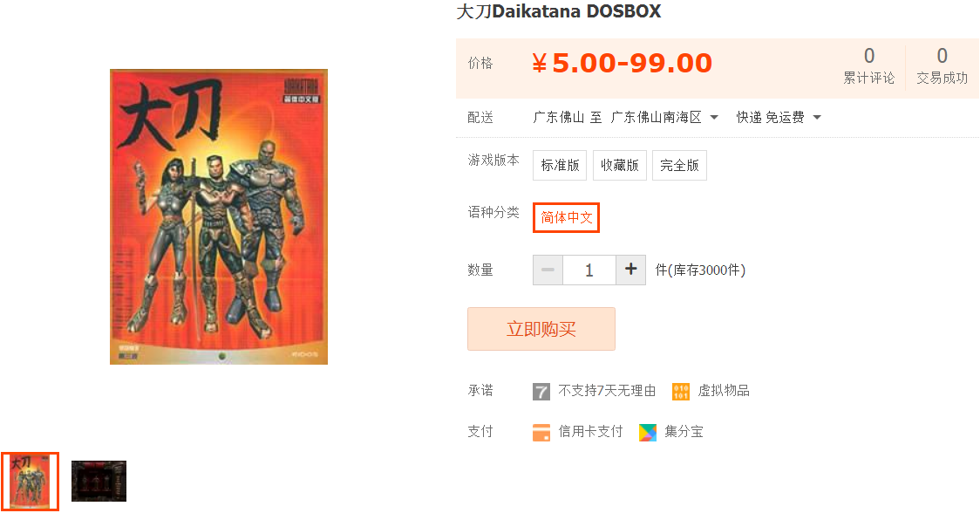The height and width of the screenshot is (513, 980).
Task: Click the credit card payment icon
Action: (541, 432)
